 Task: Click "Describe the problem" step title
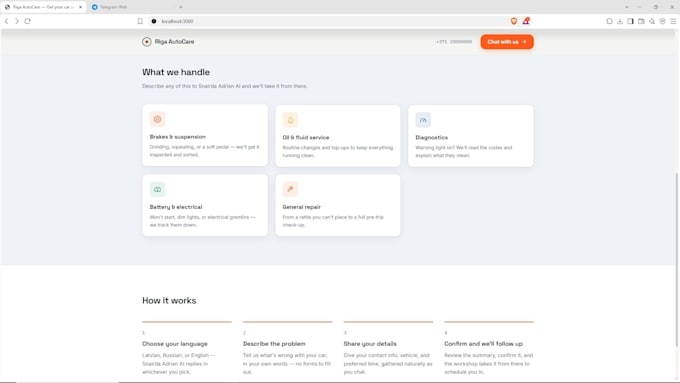(x=274, y=344)
